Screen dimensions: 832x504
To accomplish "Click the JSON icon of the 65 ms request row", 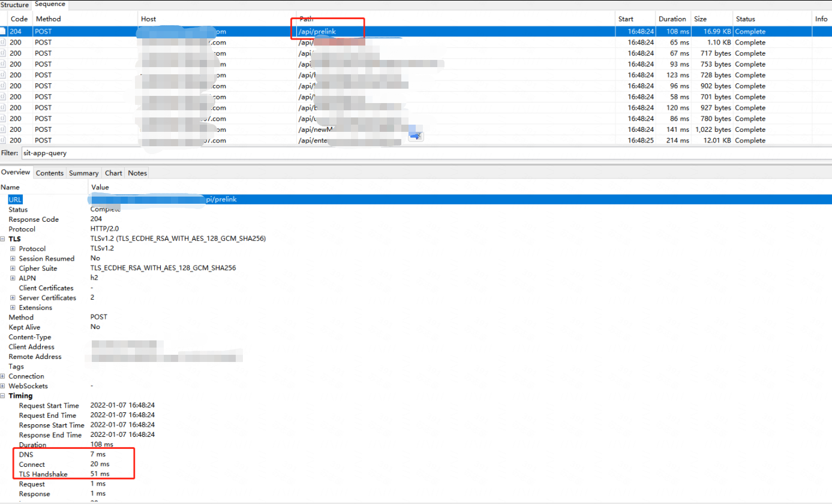I will (x=3, y=43).
